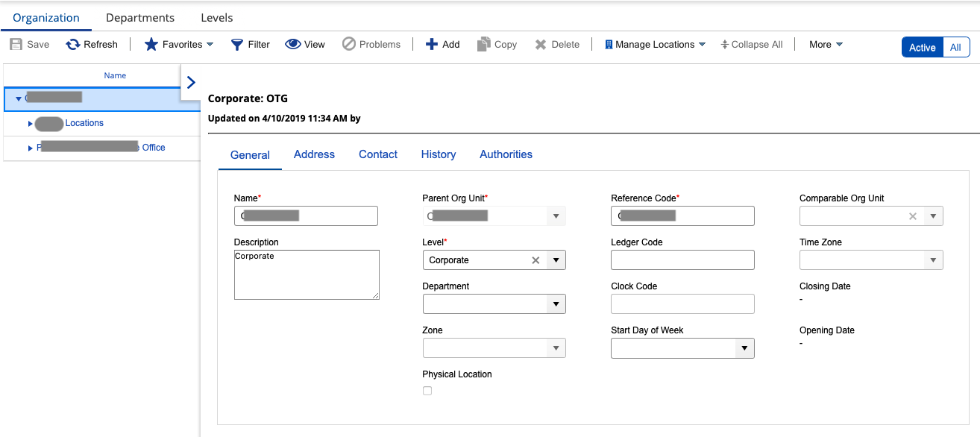980x437 pixels.
Task: Select the Contact tab
Action: (378, 154)
